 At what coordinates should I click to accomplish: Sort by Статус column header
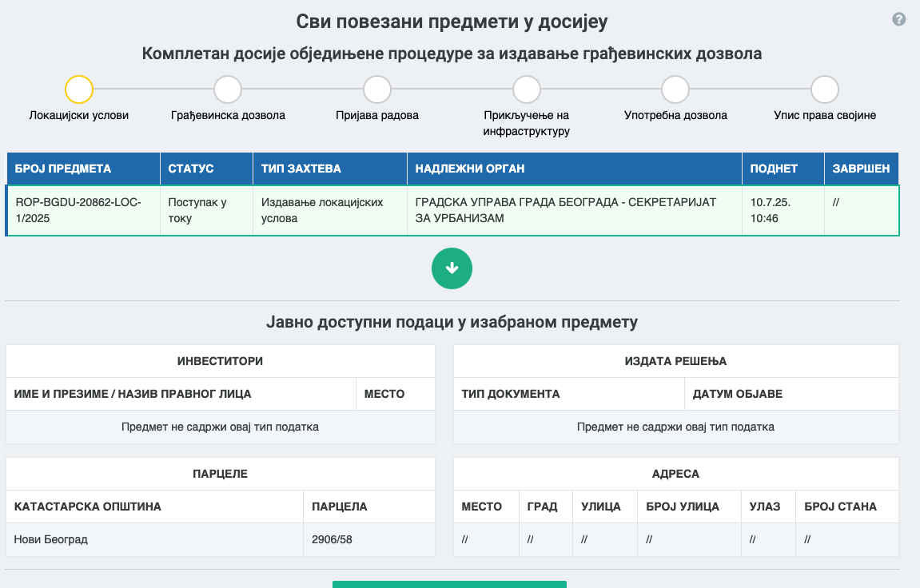pyautogui.click(x=191, y=169)
